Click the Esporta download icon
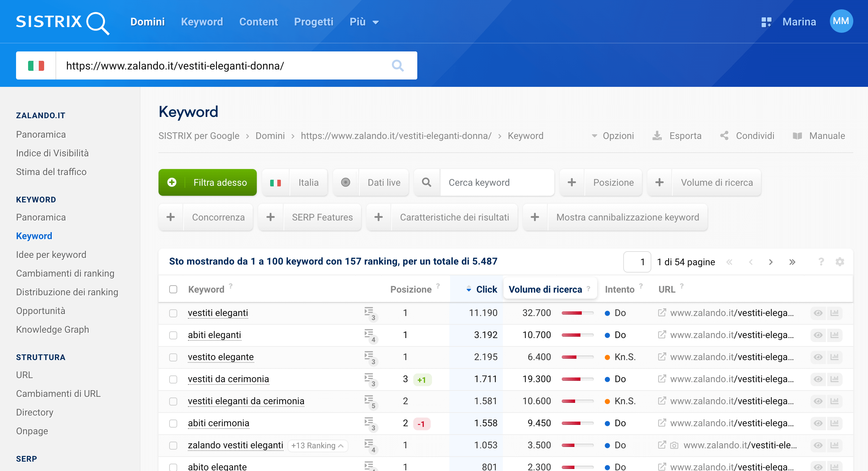 point(657,136)
